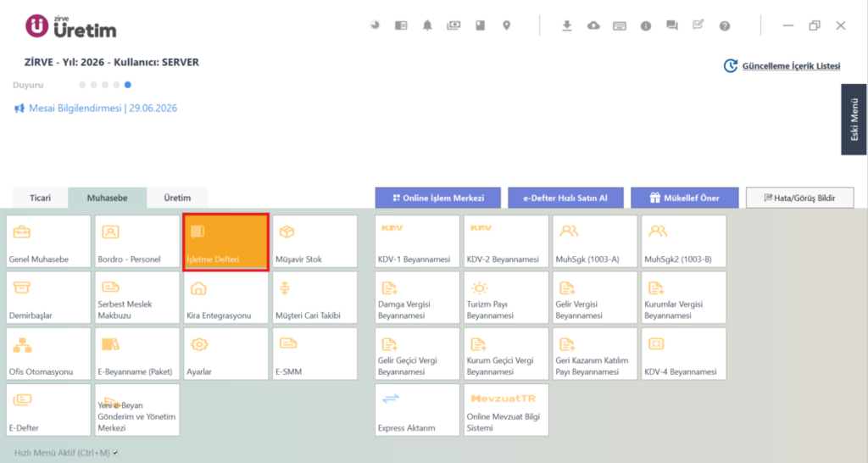
Task: Click the pie chart icon in top toolbar
Action: click(x=375, y=25)
